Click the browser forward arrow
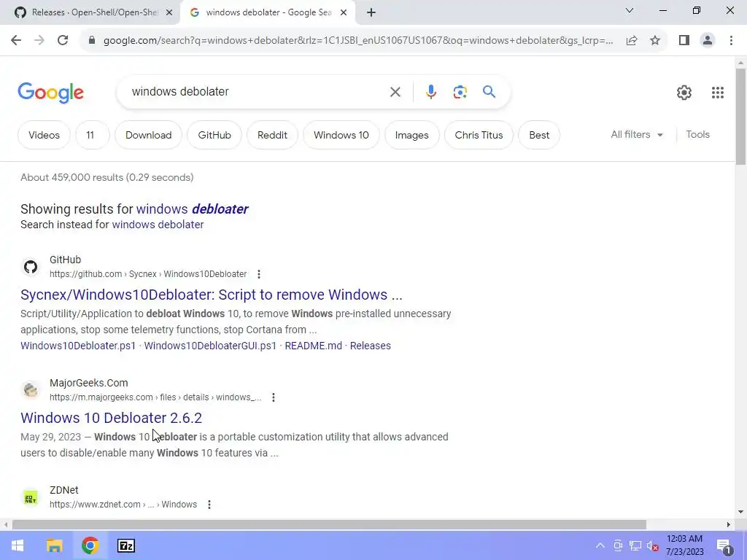This screenshot has width=747, height=560. (39, 41)
